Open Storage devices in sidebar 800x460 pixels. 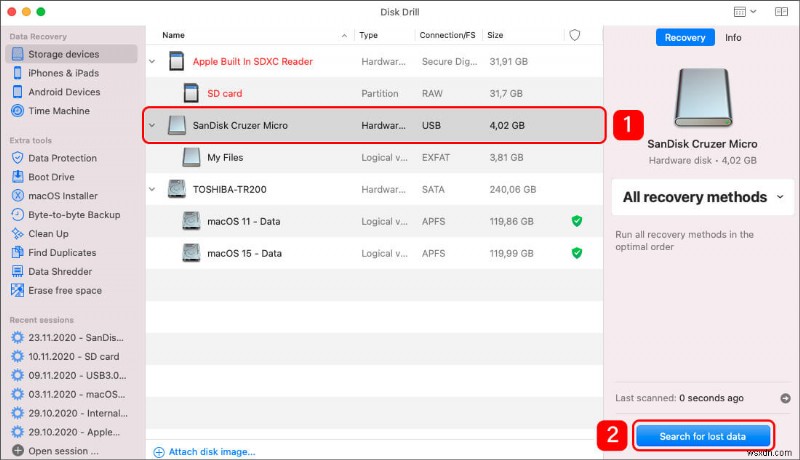pyautogui.click(x=71, y=54)
